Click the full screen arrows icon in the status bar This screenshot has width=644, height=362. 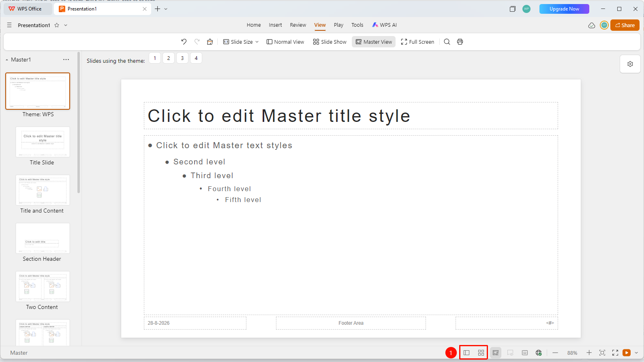(x=615, y=353)
